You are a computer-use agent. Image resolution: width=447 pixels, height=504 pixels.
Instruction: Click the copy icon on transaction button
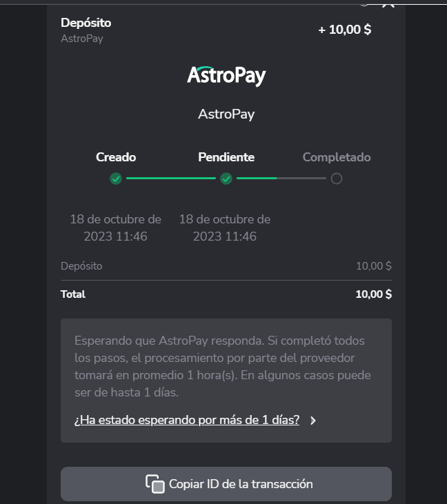pyautogui.click(x=155, y=484)
